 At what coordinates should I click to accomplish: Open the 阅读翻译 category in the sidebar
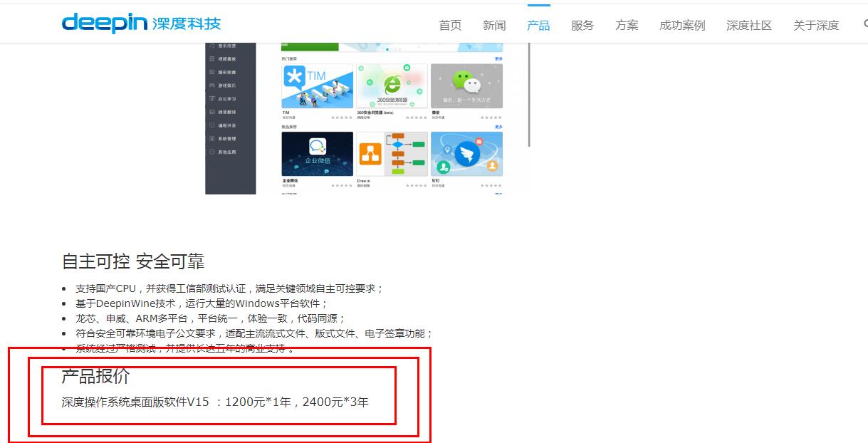tap(228, 112)
